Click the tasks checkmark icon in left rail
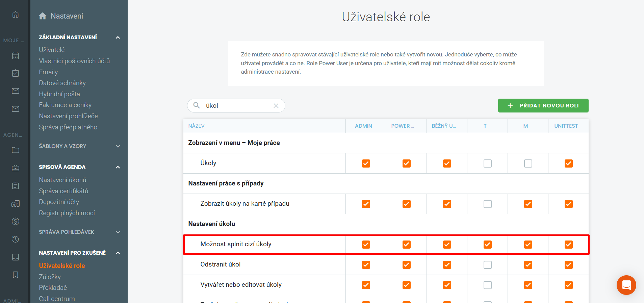644x303 pixels. [x=16, y=73]
